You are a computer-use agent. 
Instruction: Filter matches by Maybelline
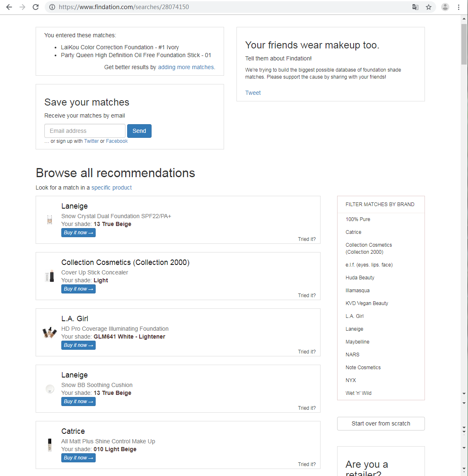(357, 342)
